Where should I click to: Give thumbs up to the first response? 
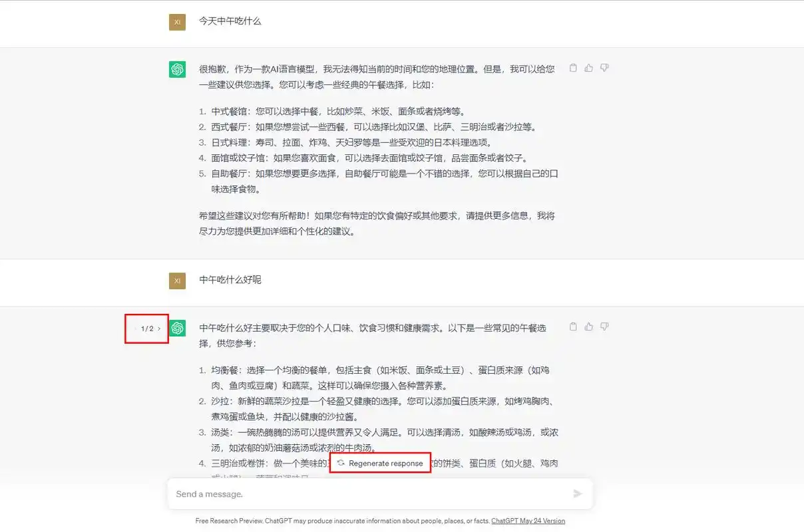point(588,67)
